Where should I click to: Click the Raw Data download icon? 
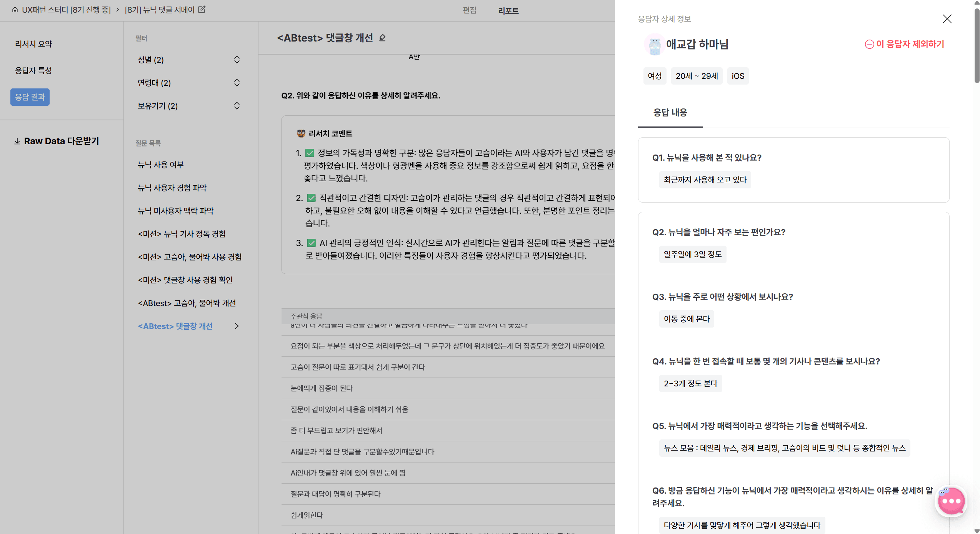pyautogui.click(x=17, y=141)
